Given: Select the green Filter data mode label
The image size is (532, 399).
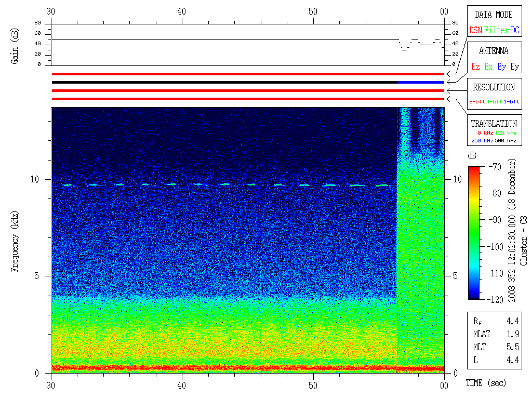Looking at the screenshot, I should pyautogui.click(x=496, y=31).
